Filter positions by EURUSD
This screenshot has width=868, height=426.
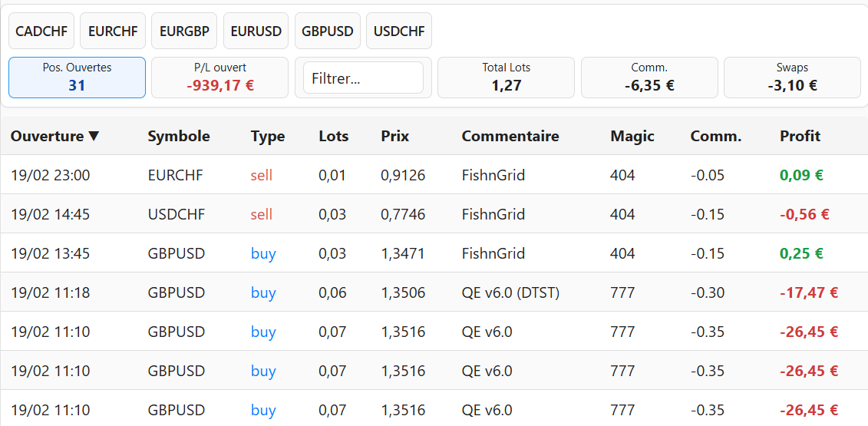[256, 31]
